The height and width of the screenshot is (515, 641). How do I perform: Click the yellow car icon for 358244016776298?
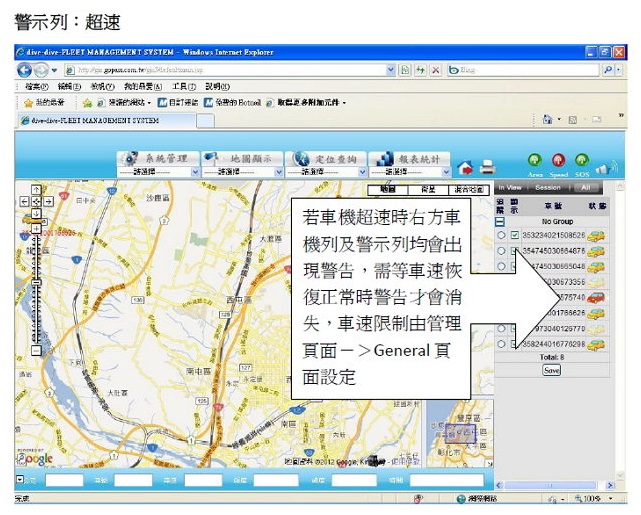point(596,345)
